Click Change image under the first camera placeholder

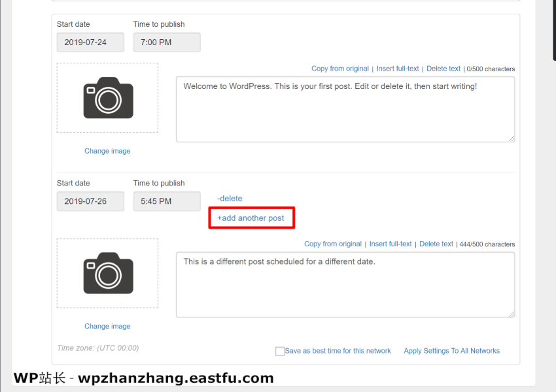coord(107,151)
